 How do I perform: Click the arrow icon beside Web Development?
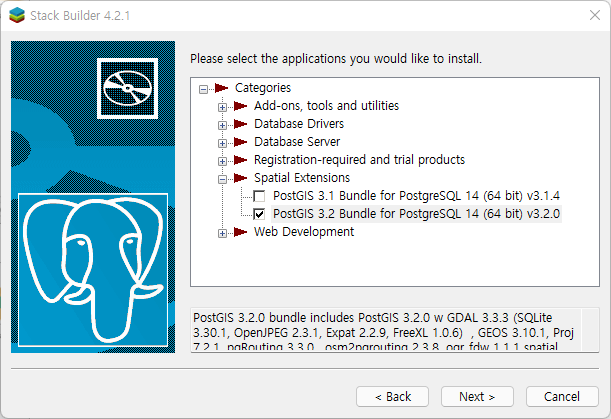coord(240,232)
